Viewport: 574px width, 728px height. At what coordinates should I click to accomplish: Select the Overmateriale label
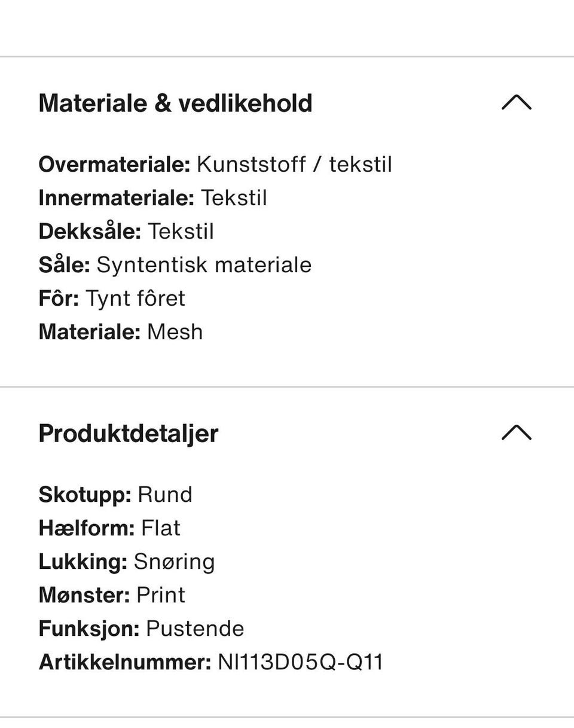[x=114, y=164]
